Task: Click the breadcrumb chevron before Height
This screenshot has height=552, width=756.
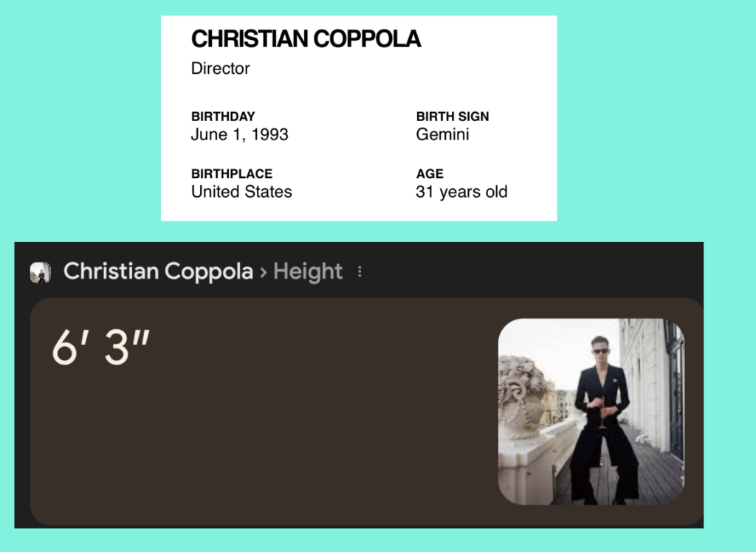Action: (x=263, y=272)
